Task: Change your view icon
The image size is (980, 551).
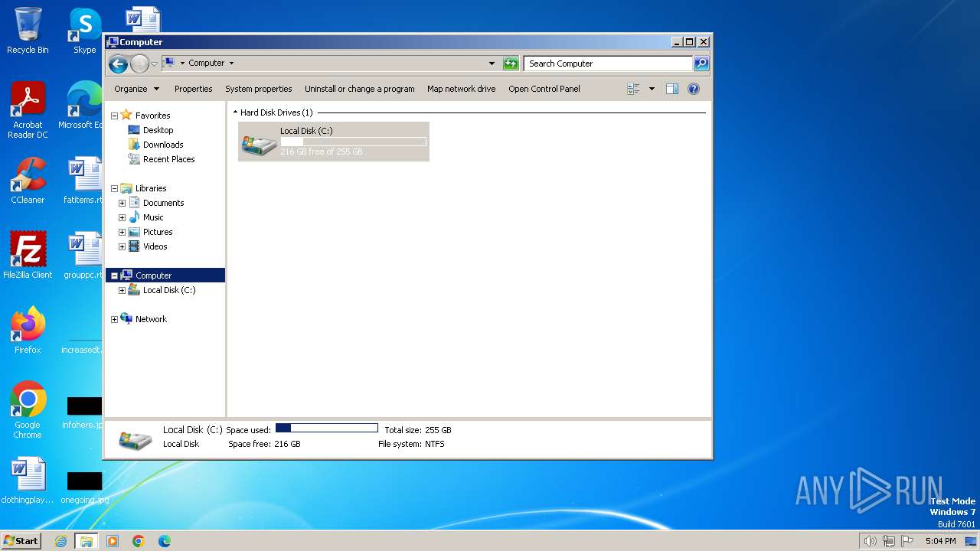Action: tap(633, 89)
